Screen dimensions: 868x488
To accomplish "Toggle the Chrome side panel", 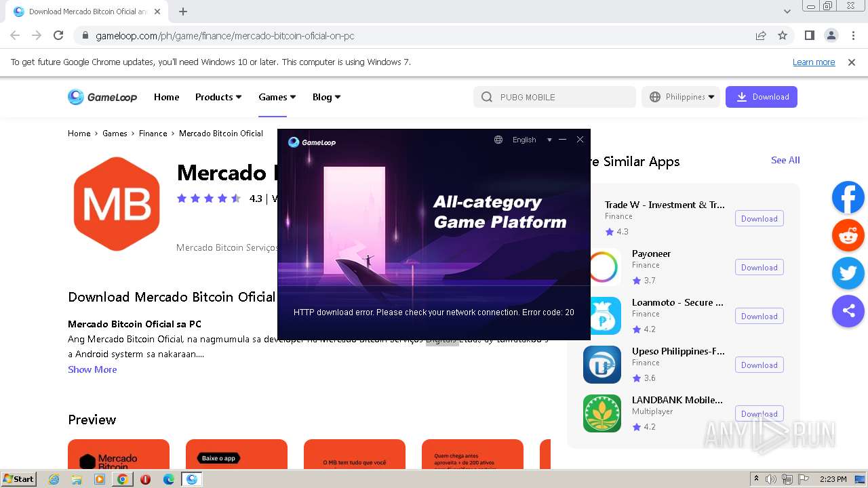I will (810, 35).
